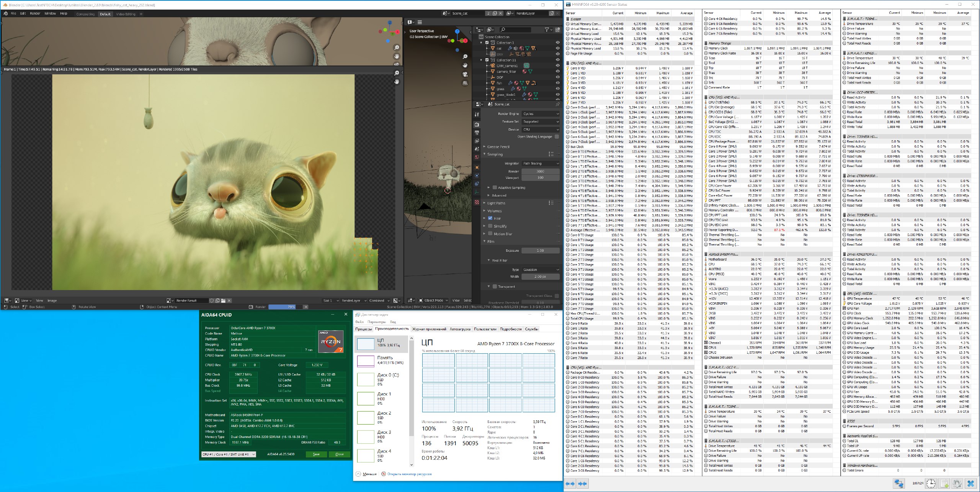This screenshot has height=492, width=980.
Task: Click Save button in AIDA64 CPUID
Action: pos(316,454)
